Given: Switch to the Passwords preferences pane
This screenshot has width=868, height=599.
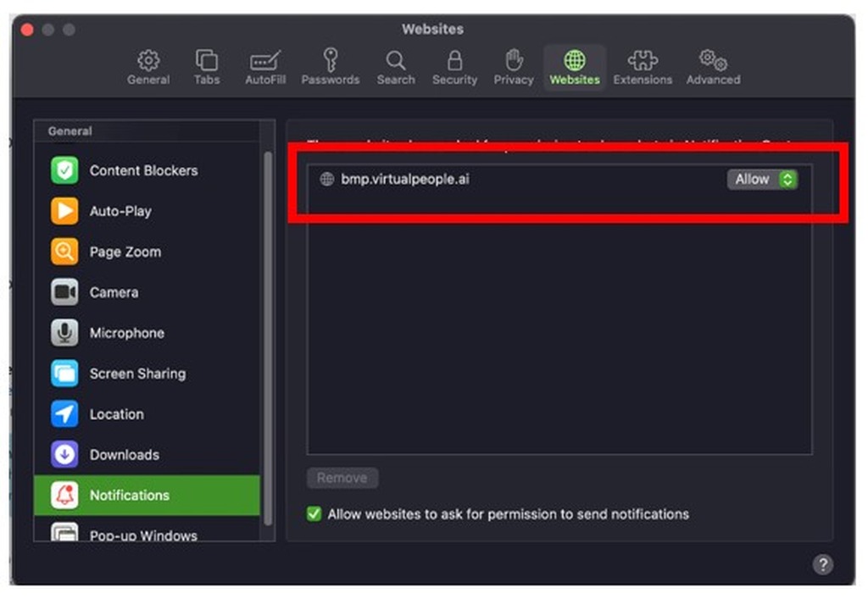Looking at the screenshot, I should click(331, 66).
